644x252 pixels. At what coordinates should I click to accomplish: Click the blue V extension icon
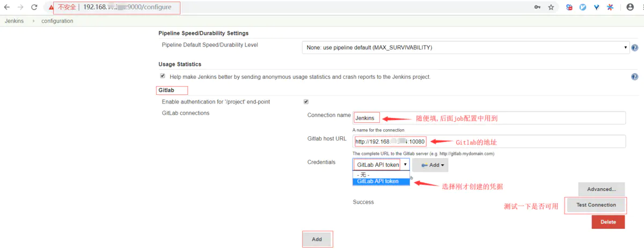597,8
